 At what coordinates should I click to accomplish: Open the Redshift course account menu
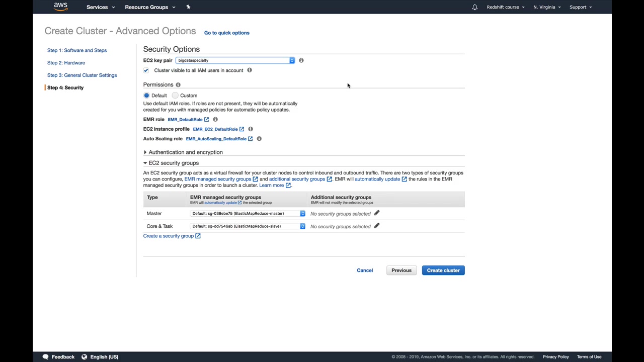click(x=506, y=7)
